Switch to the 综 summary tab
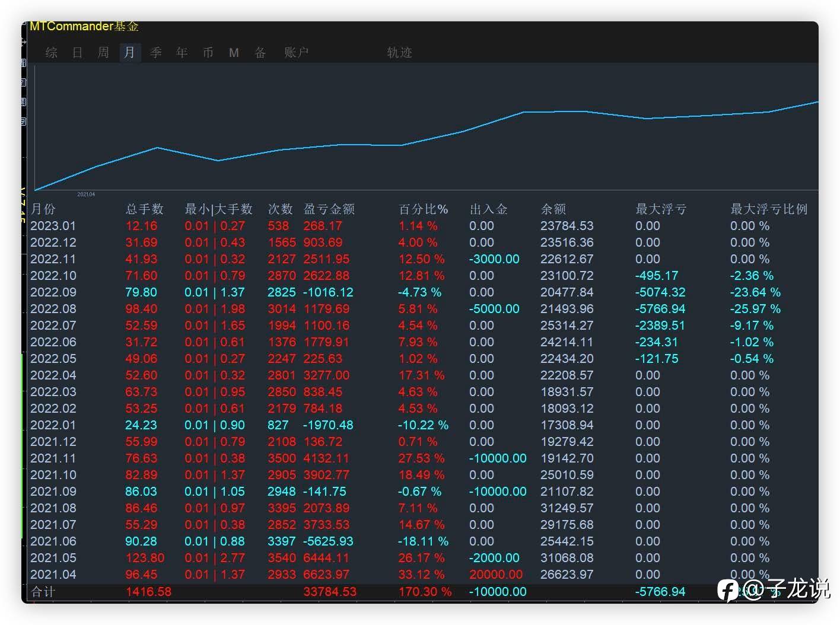Image resolution: width=840 pixels, height=625 pixels. coord(52,53)
